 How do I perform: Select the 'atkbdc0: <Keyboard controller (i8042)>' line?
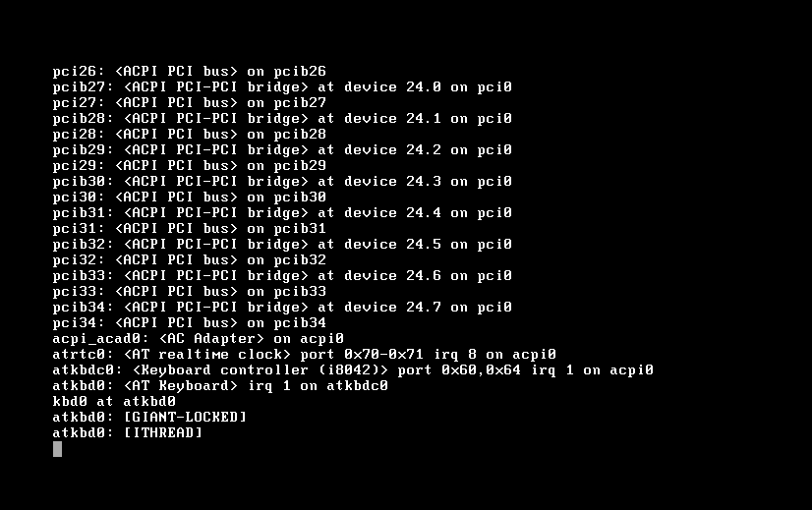click(x=353, y=370)
